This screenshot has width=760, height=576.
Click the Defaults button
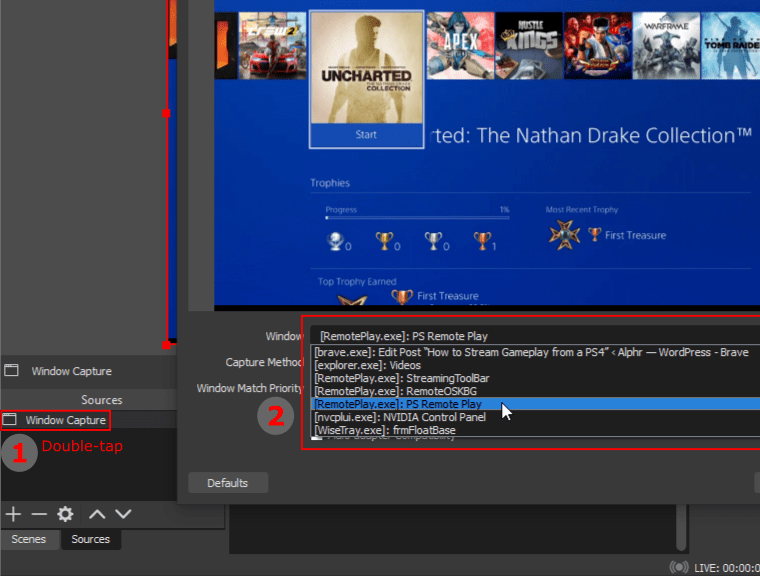[x=228, y=483]
